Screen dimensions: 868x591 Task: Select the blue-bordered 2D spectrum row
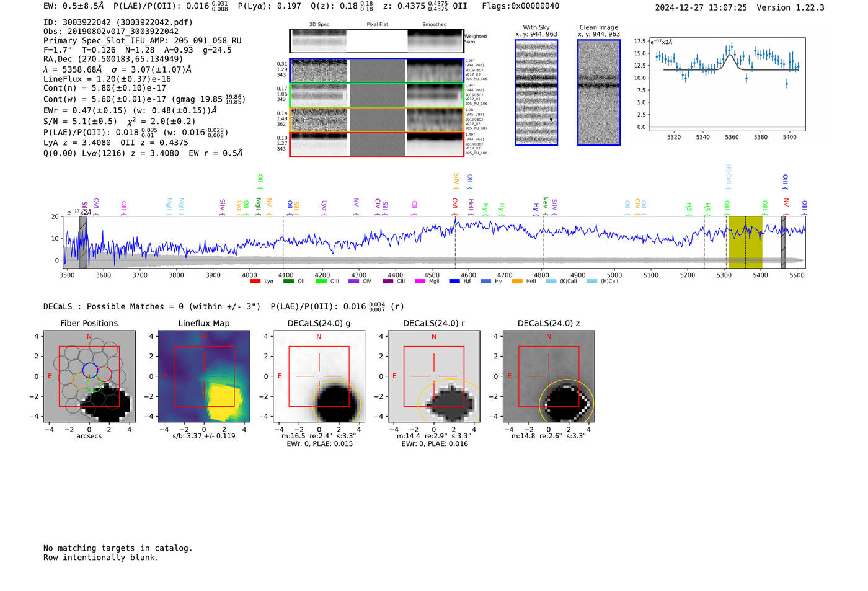pyautogui.click(x=377, y=71)
